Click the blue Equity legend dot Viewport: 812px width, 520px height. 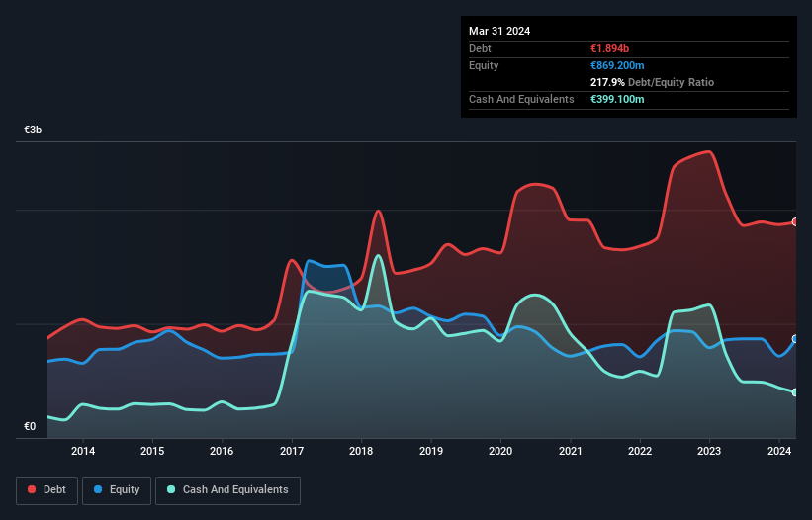click(98, 489)
